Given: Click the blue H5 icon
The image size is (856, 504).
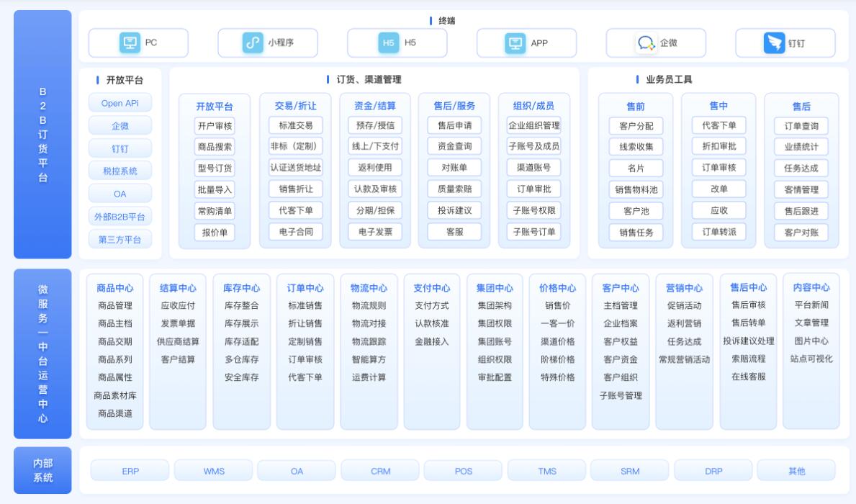Looking at the screenshot, I should 388,43.
